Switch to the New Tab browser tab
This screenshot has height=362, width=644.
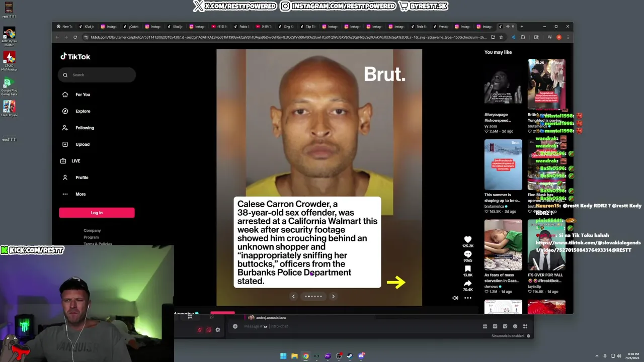(64, 27)
